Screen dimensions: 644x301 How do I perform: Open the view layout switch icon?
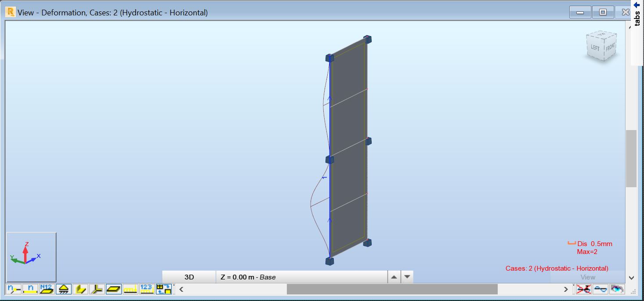pyautogui.click(x=164, y=289)
